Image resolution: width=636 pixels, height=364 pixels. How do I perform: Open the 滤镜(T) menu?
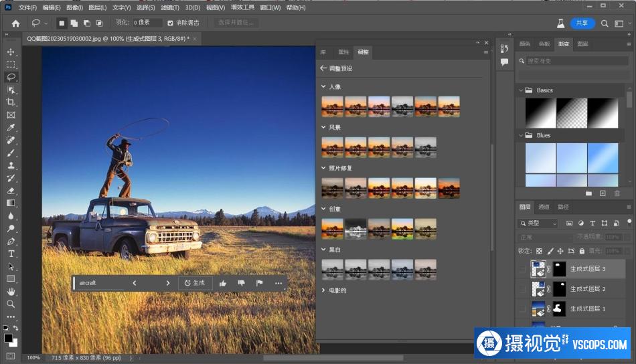170,8
